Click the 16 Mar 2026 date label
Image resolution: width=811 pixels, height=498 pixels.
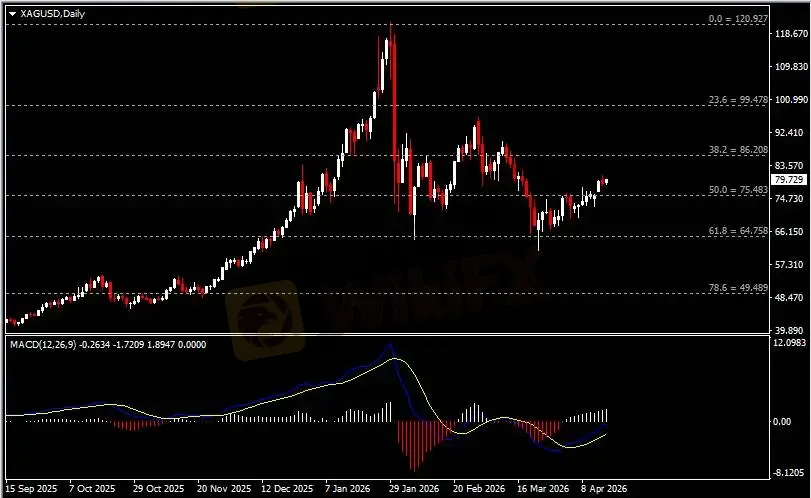click(x=543, y=489)
